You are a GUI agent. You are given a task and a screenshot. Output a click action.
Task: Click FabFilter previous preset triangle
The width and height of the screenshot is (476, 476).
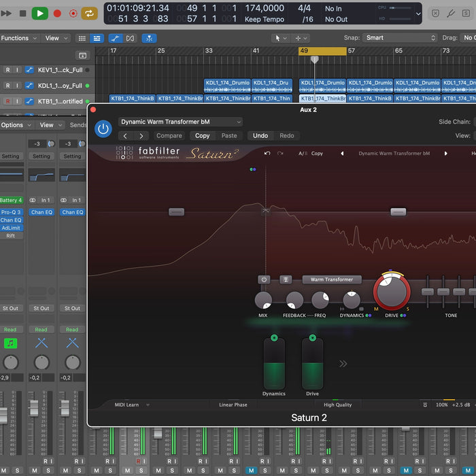[x=342, y=154]
